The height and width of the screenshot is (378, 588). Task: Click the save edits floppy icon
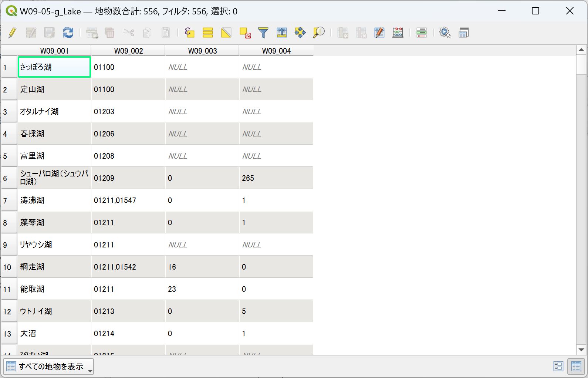49,33
